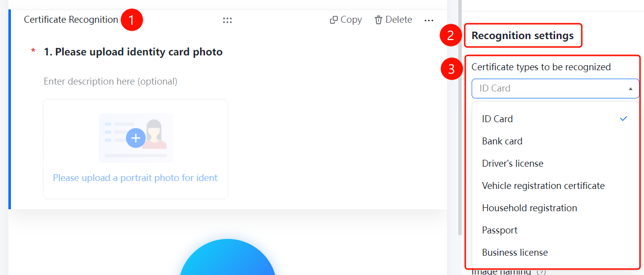Click the upload plus icon for identity card
644x275 pixels.
tap(136, 138)
